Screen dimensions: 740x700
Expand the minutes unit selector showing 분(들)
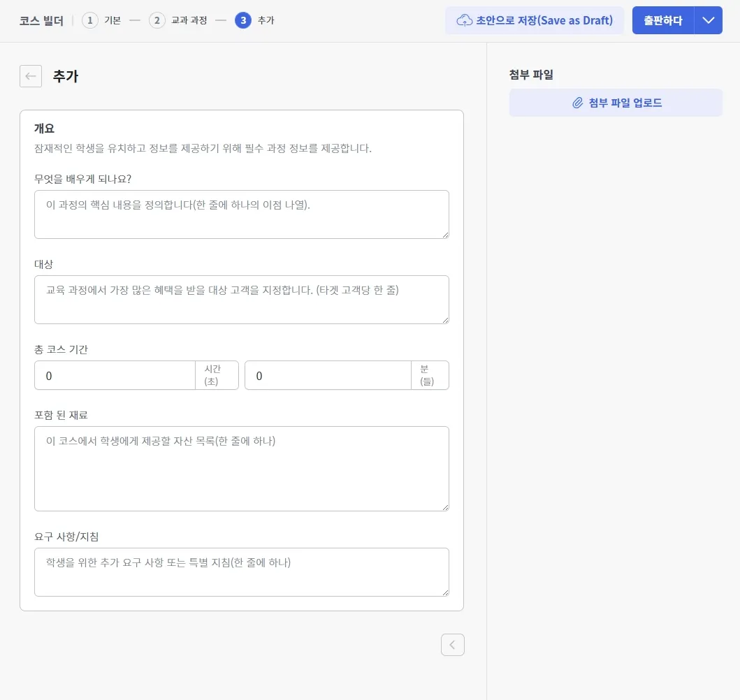pyautogui.click(x=430, y=375)
